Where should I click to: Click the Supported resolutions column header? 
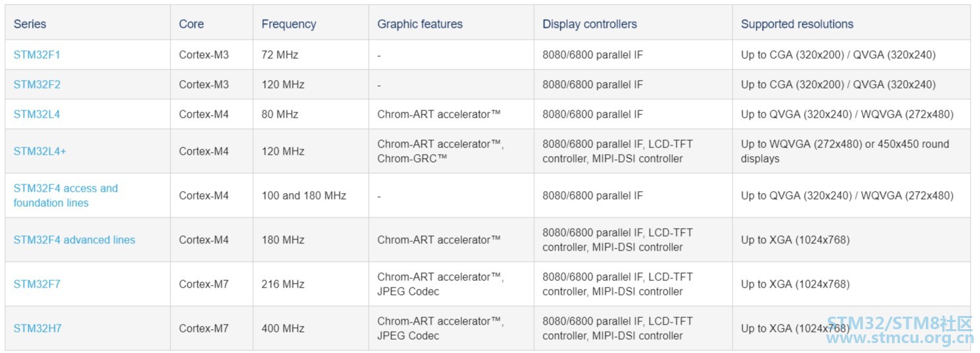pos(797,24)
